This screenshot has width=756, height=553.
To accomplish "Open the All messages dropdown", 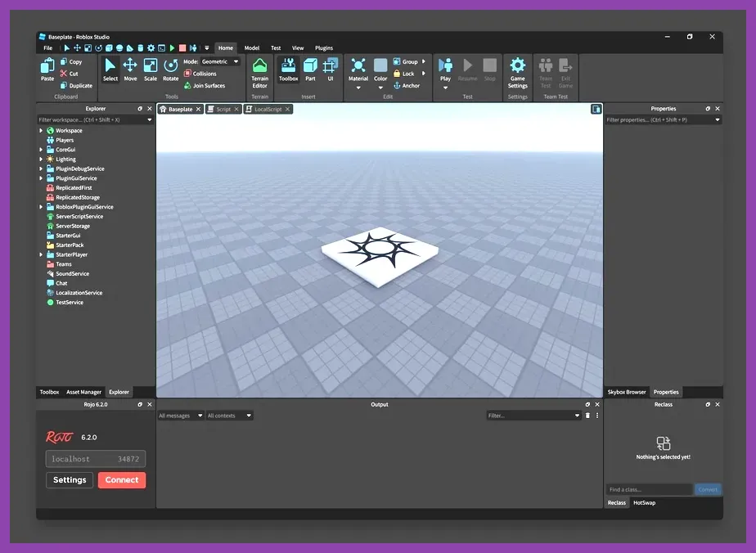I will click(x=181, y=416).
